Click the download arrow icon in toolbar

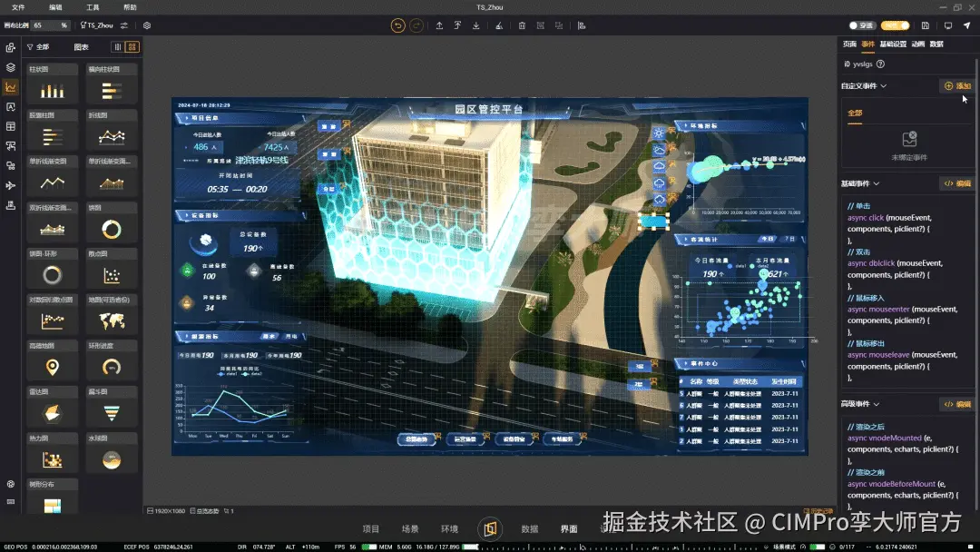click(x=476, y=25)
